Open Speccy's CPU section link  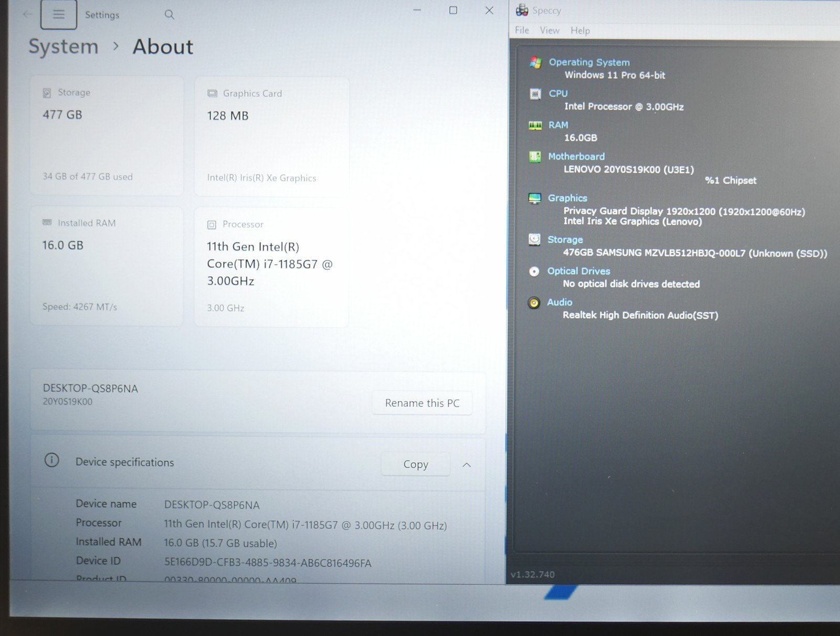(558, 93)
